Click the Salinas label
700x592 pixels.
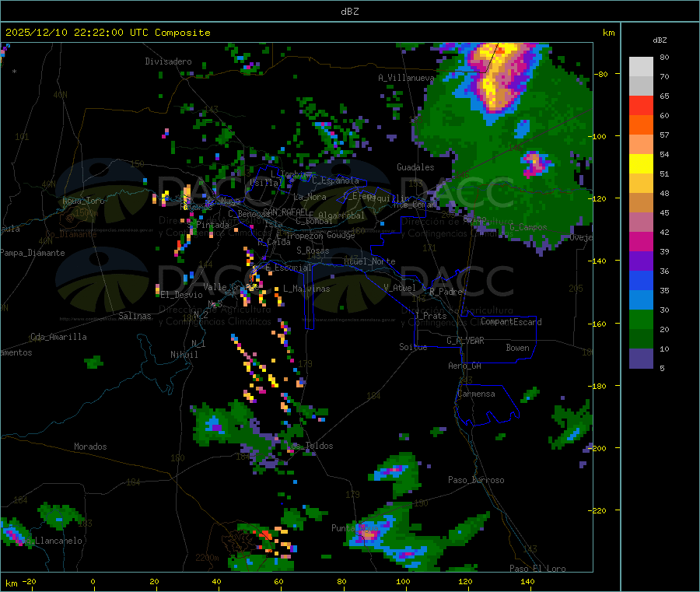coord(135,316)
